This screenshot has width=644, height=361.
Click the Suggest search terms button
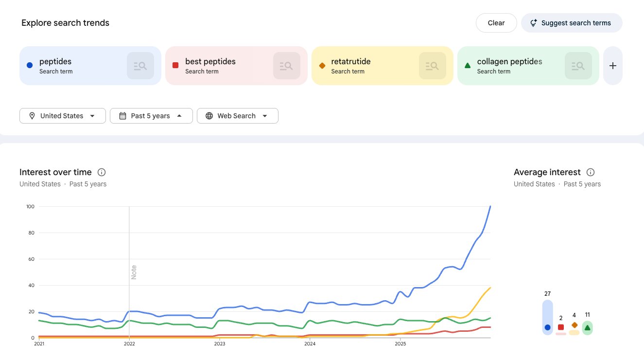pos(572,23)
